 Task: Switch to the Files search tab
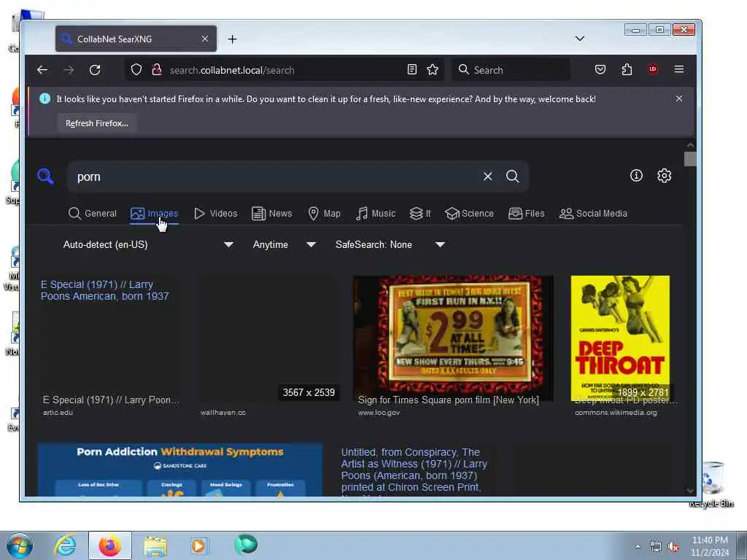pos(526,214)
